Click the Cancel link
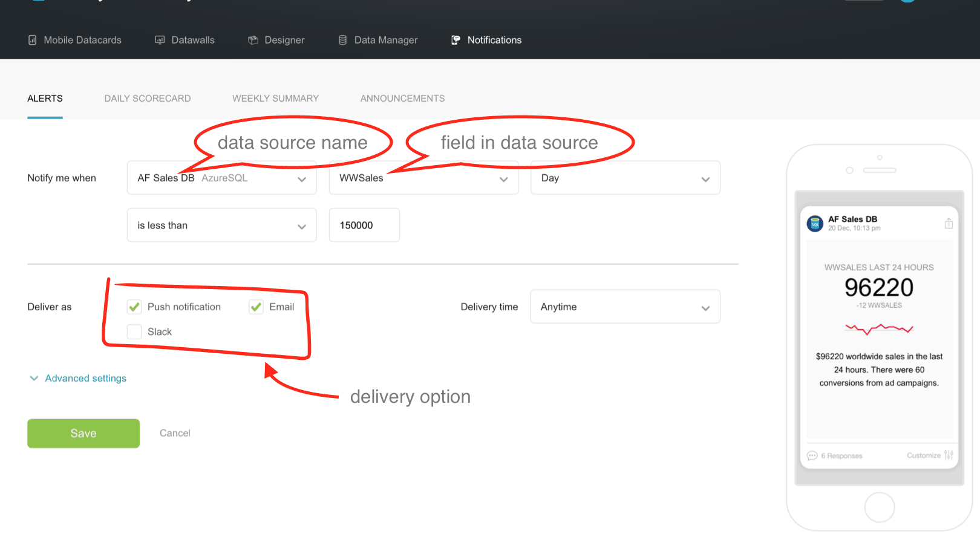 (175, 433)
